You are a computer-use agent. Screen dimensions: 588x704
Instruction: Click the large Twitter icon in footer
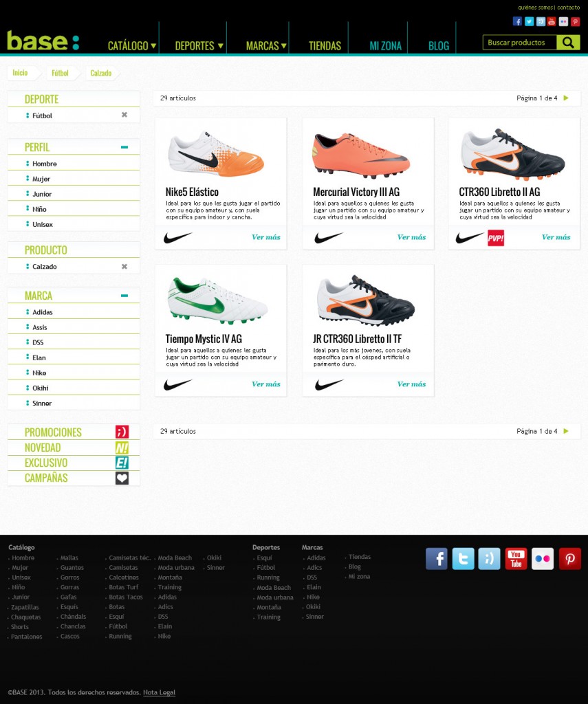pyautogui.click(x=463, y=558)
